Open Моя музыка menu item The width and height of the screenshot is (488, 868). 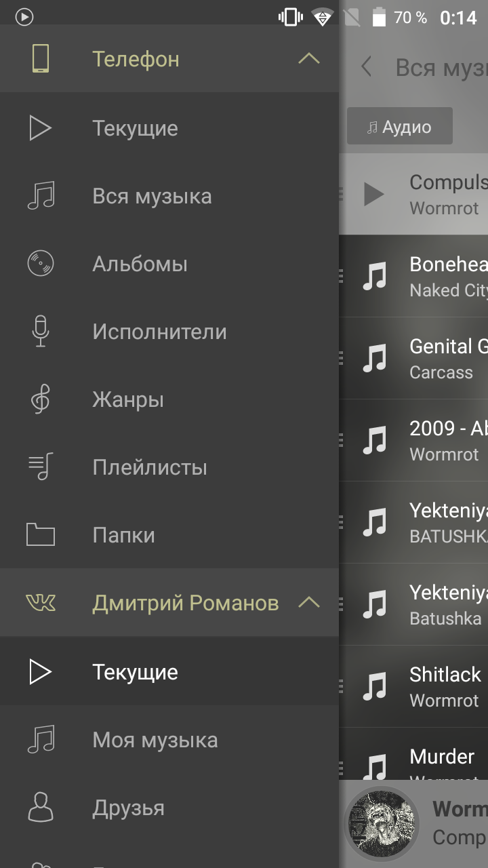(x=169, y=740)
